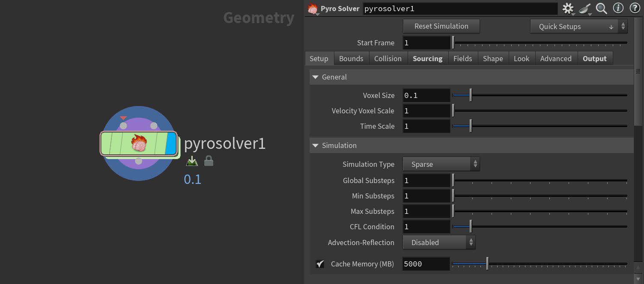Viewport: 644px width, 284px height.
Task: Open the Simulation Type dropdown
Action: tap(441, 164)
